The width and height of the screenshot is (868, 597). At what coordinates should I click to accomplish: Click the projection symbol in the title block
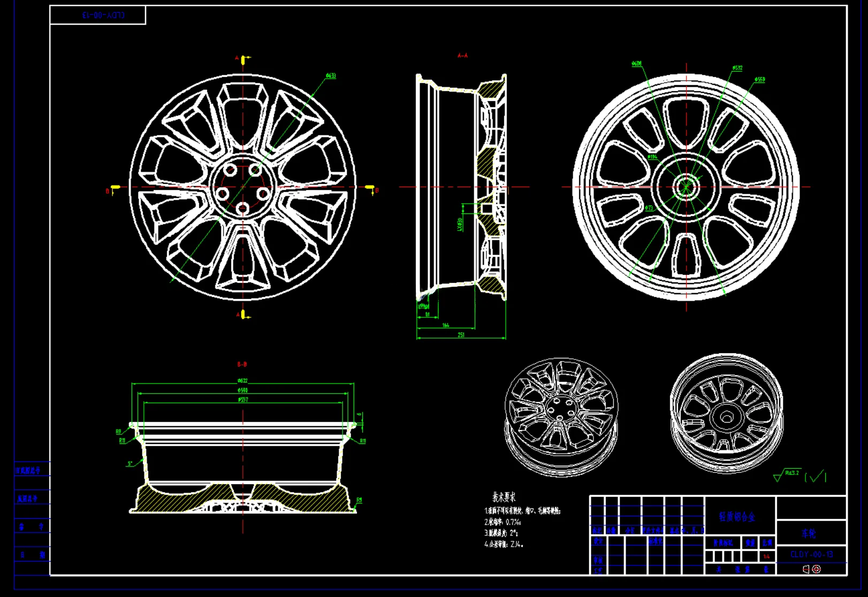811,569
